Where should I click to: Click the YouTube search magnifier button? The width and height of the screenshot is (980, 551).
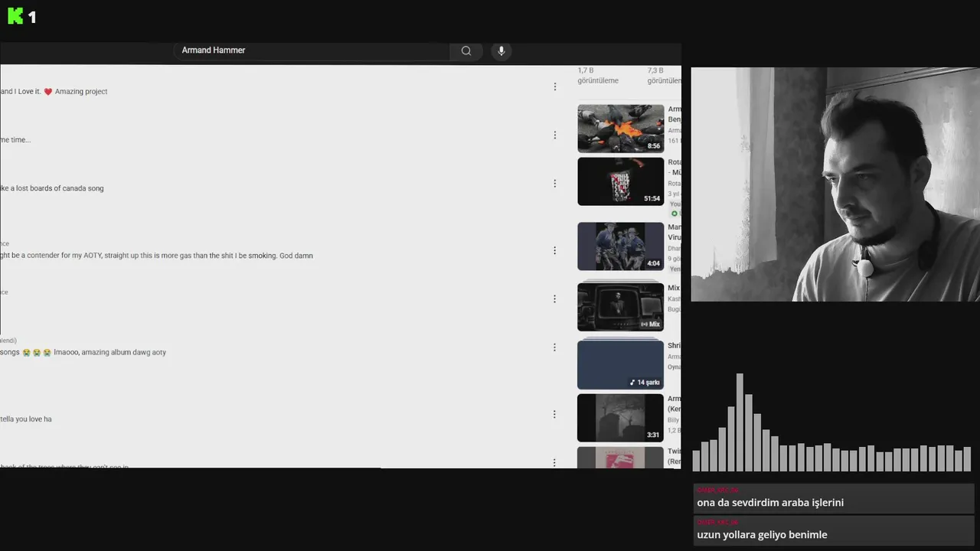(466, 51)
